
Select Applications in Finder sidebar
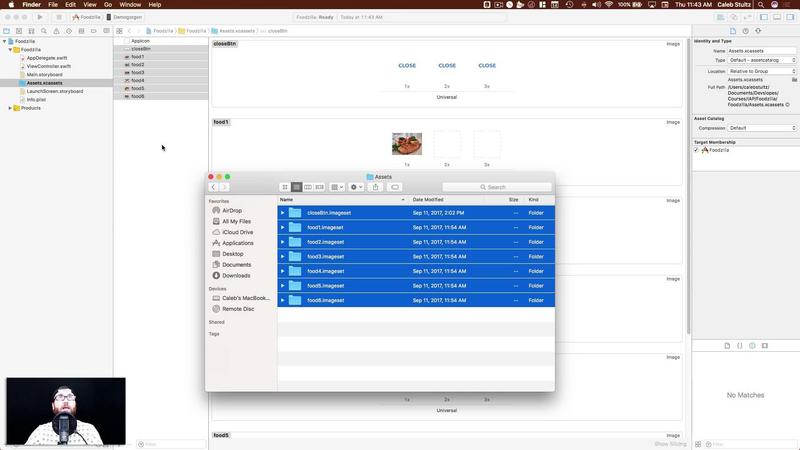click(x=233, y=243)
